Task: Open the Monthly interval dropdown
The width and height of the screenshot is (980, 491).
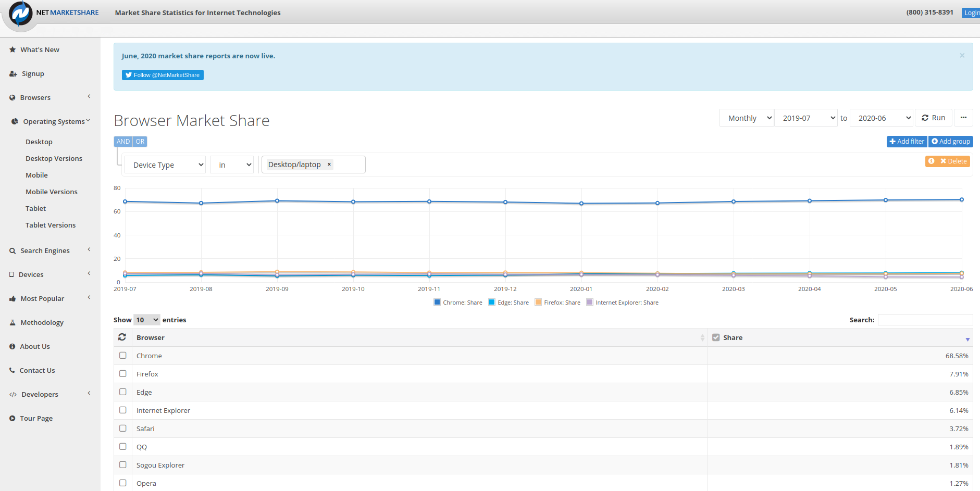Action: click(747, 118)
